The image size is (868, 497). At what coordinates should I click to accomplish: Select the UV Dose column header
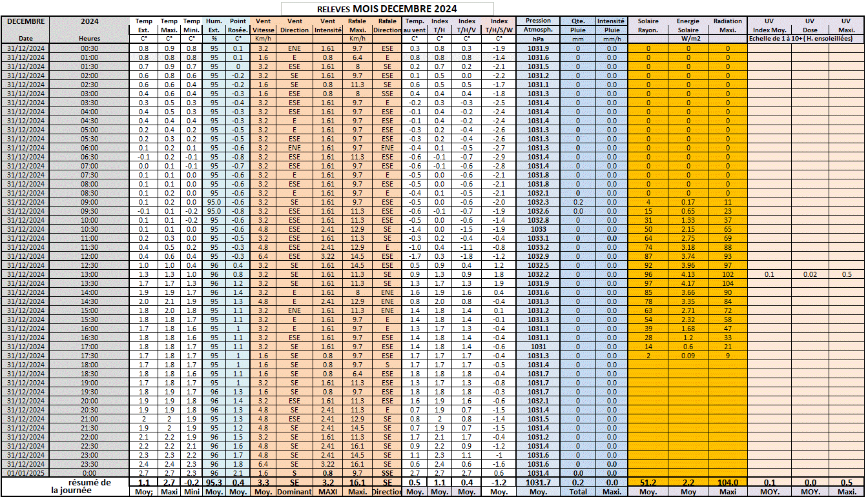(810, 25)
